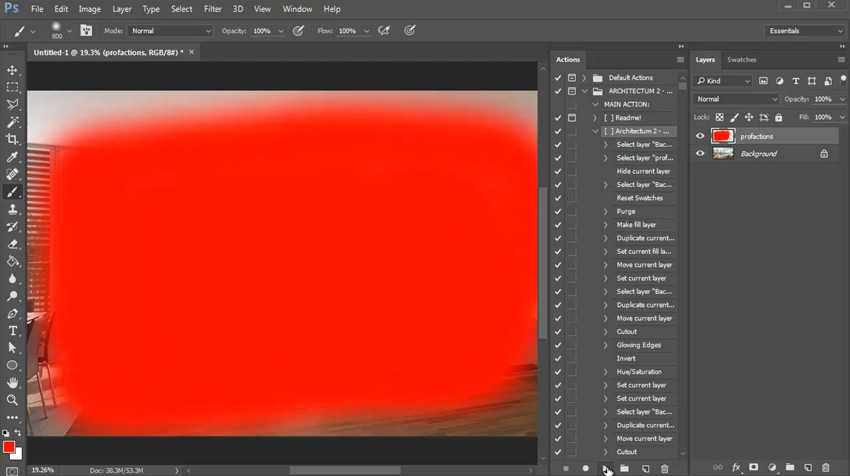Hide the profactions layer
Viewport: 850px width, 476px height.
[x=700, y=136]
